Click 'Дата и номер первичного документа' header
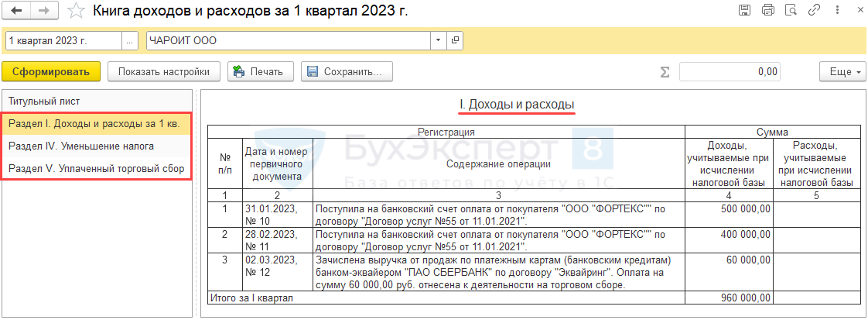The width and height of the screenshot is (868, 320). tap(278, 163)
